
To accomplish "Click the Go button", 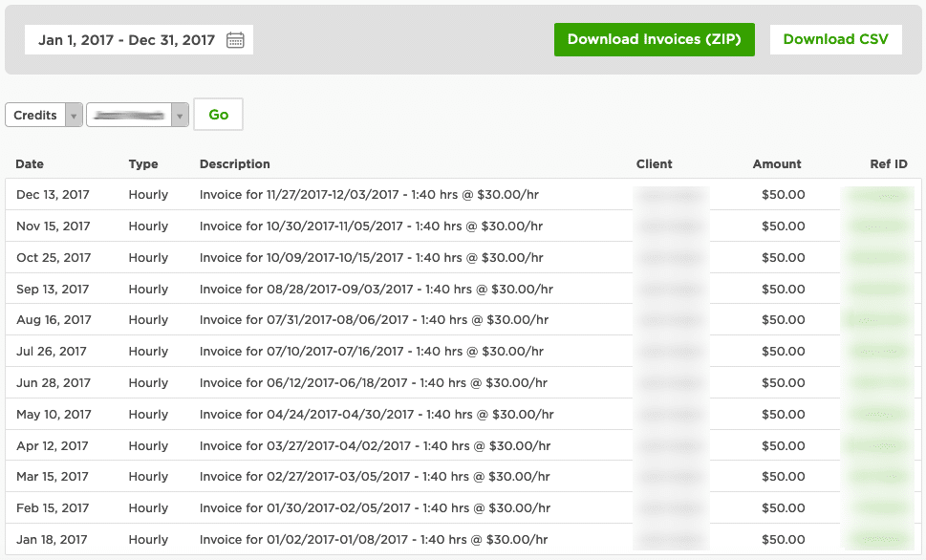I will [x=219, y=115].
